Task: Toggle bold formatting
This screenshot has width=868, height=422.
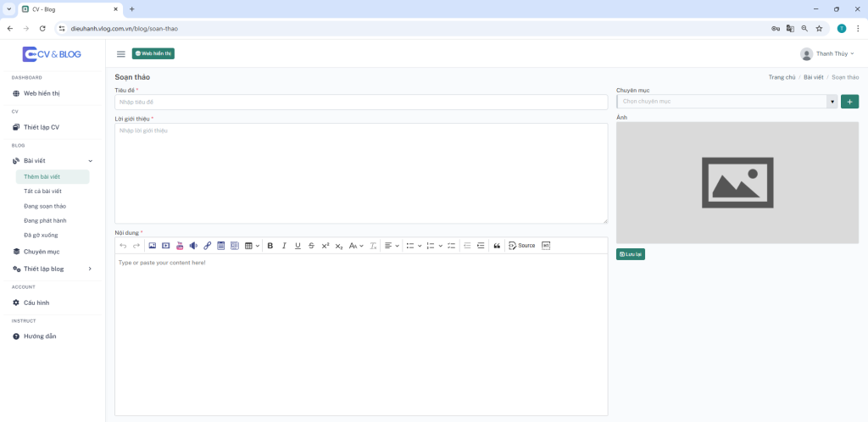Action: click(270, 246)
